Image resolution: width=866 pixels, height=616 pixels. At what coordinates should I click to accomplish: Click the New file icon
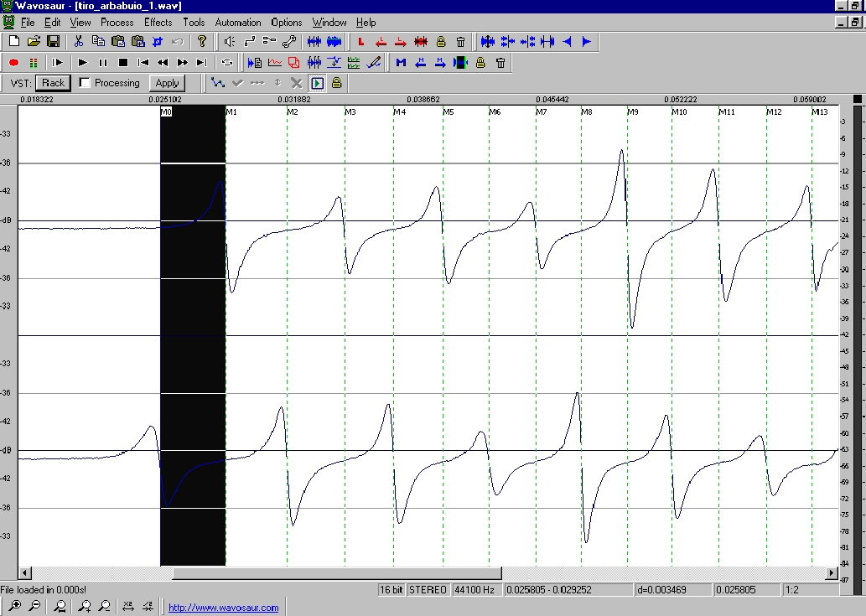pos(15,41)
